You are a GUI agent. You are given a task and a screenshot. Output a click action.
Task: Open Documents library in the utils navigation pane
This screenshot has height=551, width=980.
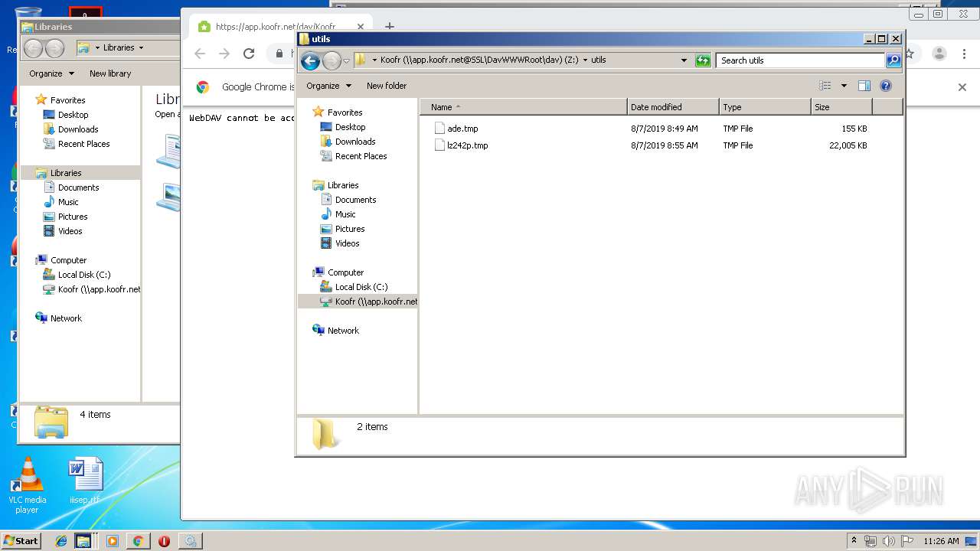[x=355, y=200]
